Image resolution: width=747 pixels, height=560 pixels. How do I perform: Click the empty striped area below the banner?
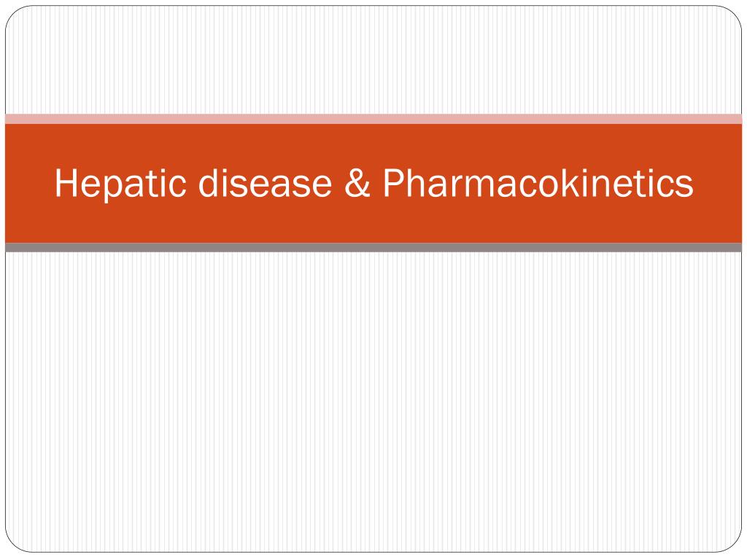coord(373,402)
